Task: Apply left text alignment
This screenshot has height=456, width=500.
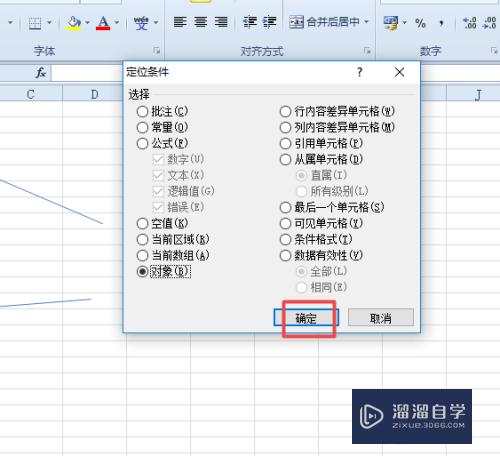Action: [180, 22]
